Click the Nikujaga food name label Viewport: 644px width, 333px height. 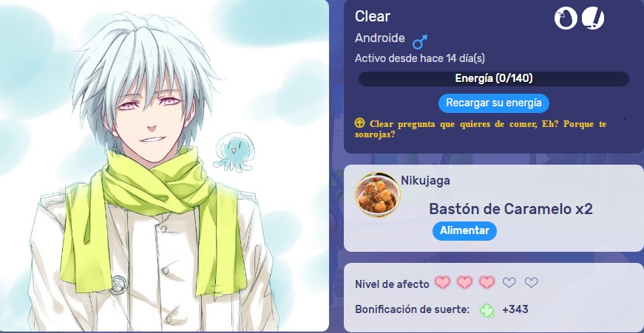425,180
